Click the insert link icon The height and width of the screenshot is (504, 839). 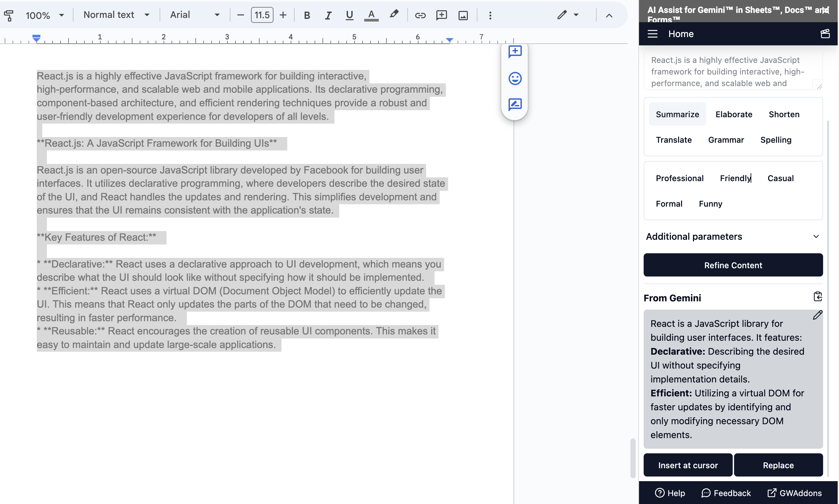(420, 15)
